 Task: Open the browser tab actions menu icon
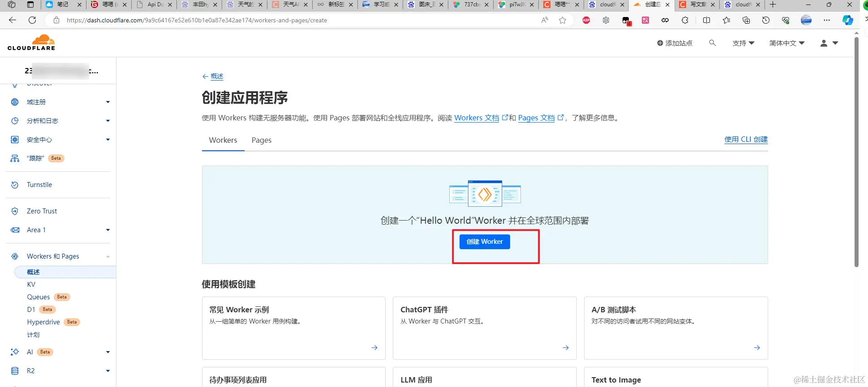(x=30, y=4)
